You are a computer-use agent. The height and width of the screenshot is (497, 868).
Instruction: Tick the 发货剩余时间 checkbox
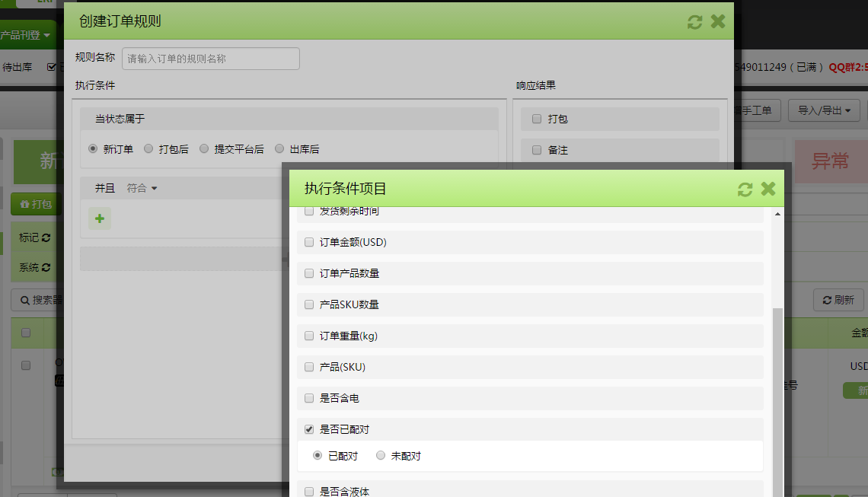click(309, 211)
